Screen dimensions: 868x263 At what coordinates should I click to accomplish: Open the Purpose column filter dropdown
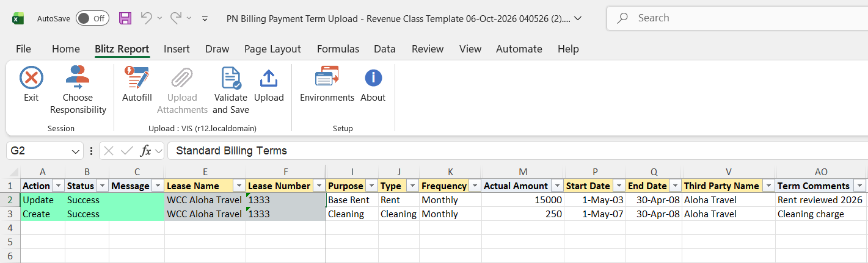(371, 186)
